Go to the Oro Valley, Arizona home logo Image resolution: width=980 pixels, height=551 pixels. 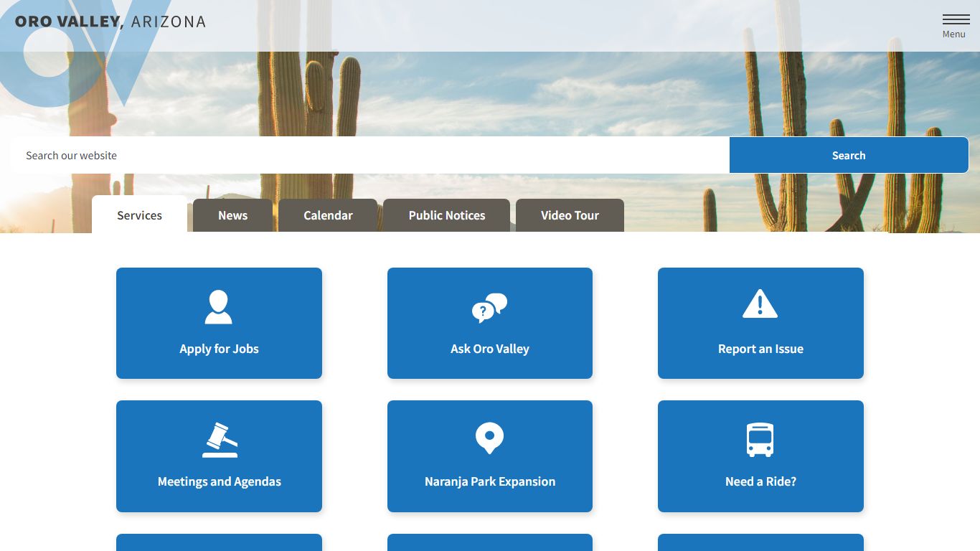click(x=110, y=22)
